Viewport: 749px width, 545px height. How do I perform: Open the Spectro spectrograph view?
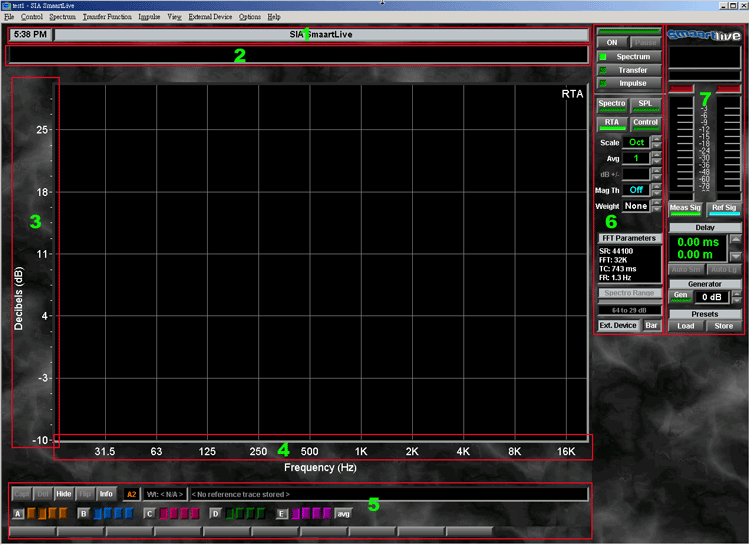click(x=612, y=104)
